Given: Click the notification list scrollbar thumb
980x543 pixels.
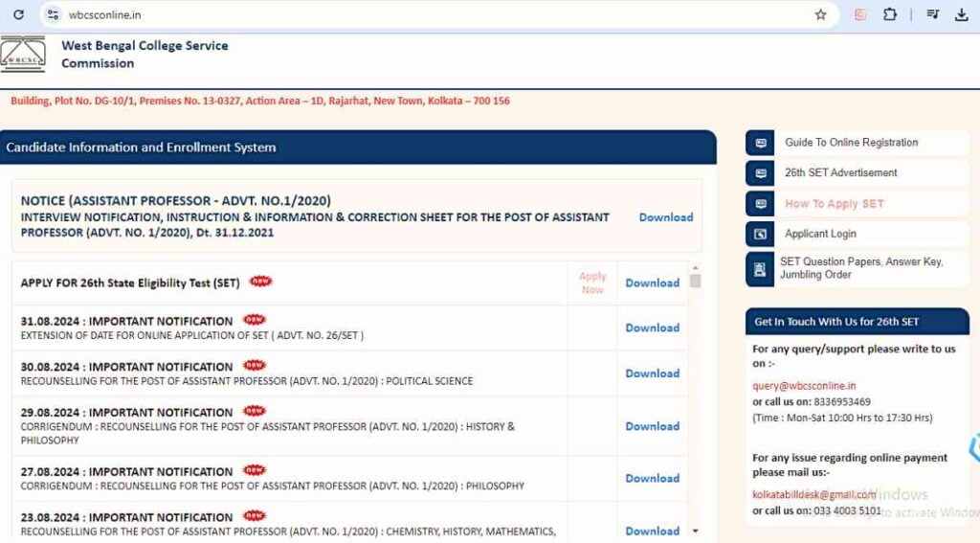Looking at the screenshot, I should pos(695,281).
